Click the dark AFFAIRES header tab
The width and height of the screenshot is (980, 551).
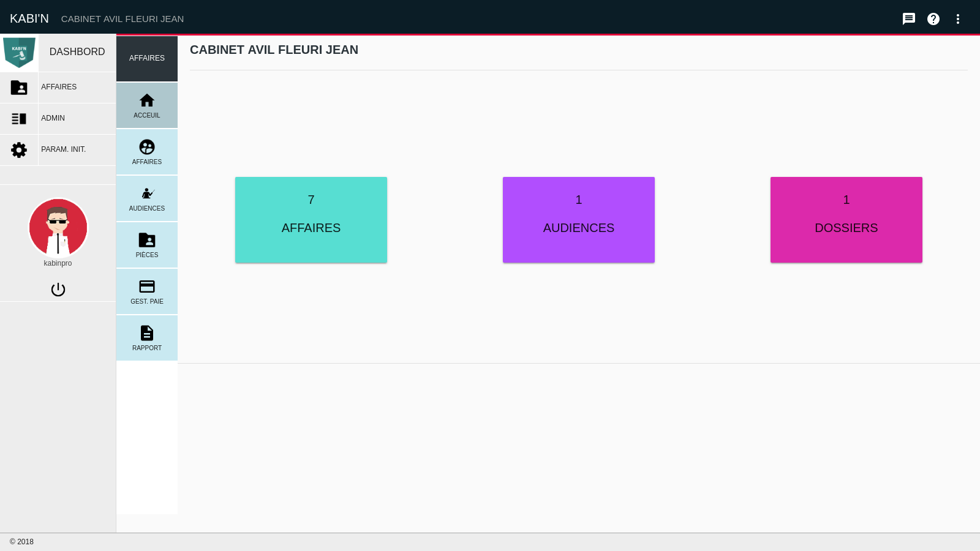click(x=147, y=58)
